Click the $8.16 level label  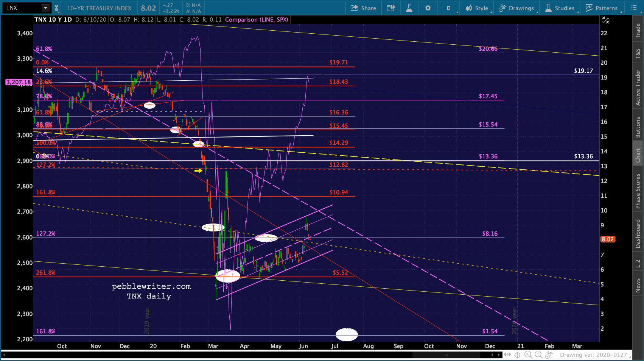click(x=490, y=234)
